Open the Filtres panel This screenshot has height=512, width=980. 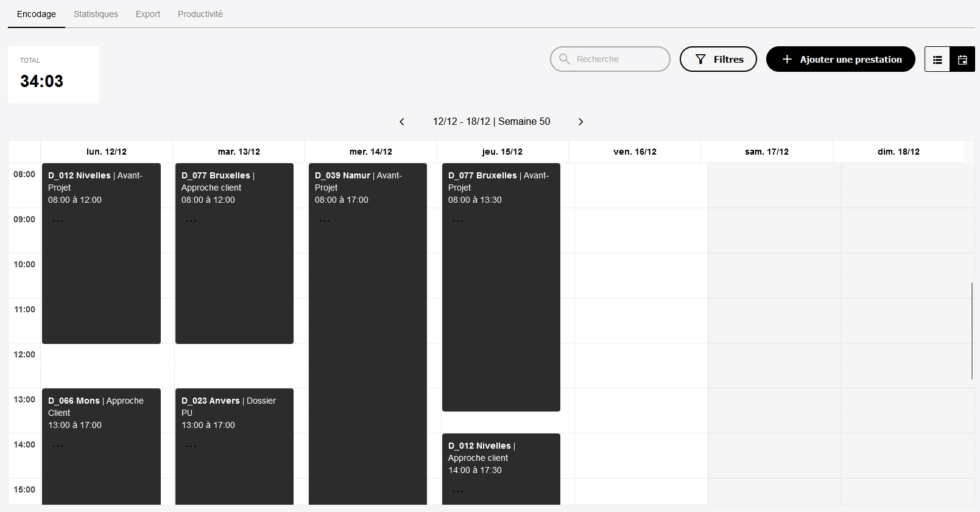tap(718, 59)
